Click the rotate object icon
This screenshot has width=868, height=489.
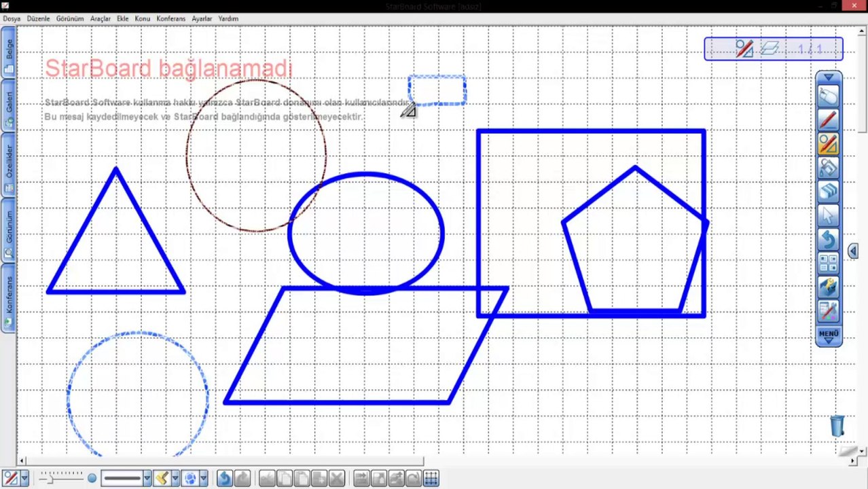tap(413, 478)
